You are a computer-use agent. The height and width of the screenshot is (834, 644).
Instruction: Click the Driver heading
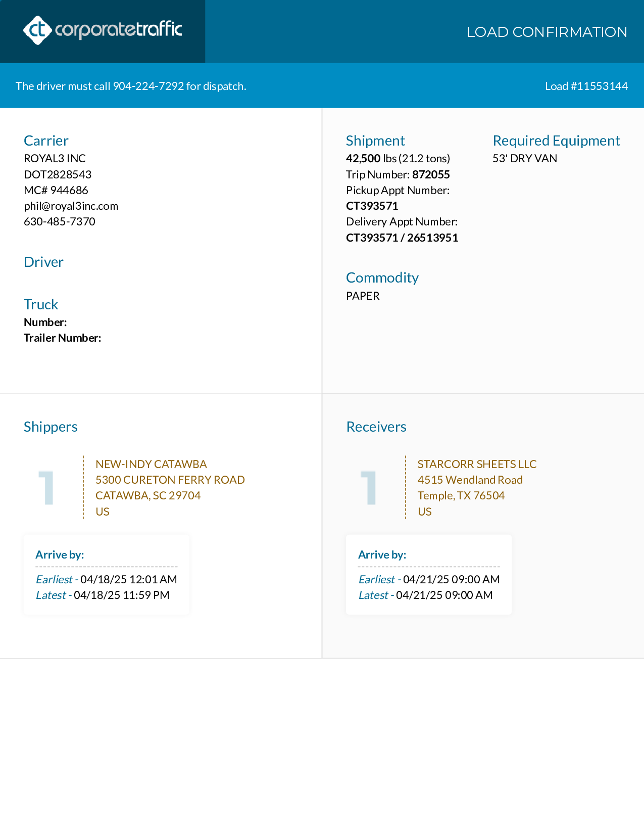click(43, 262)
